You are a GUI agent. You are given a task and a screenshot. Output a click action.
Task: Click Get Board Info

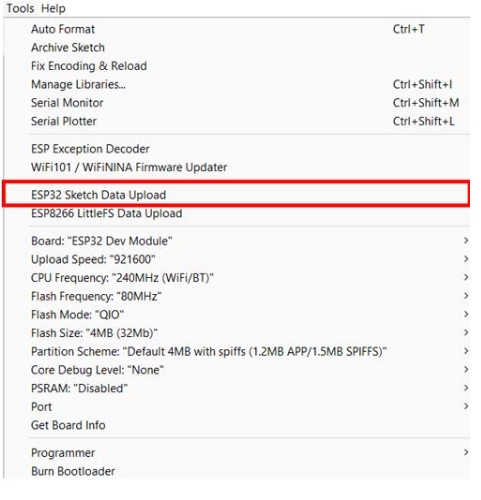(x=236, y=425)
